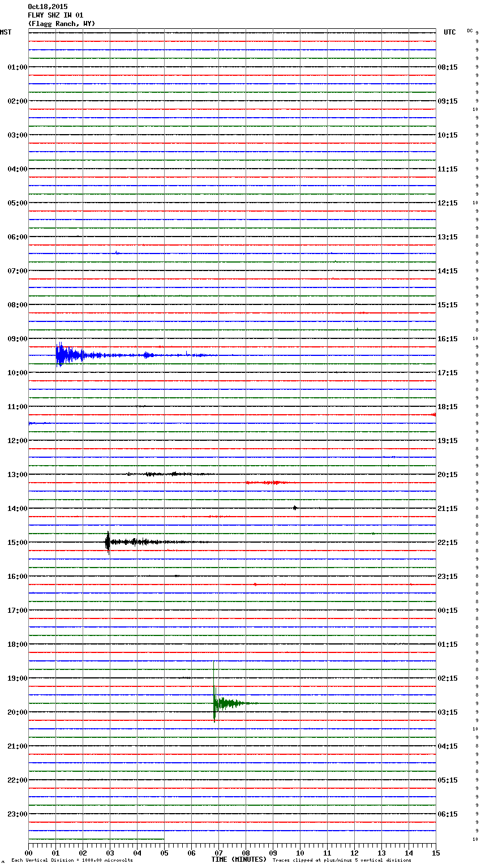Click the 06:15 UTC time label

click(x=448, y=814)
